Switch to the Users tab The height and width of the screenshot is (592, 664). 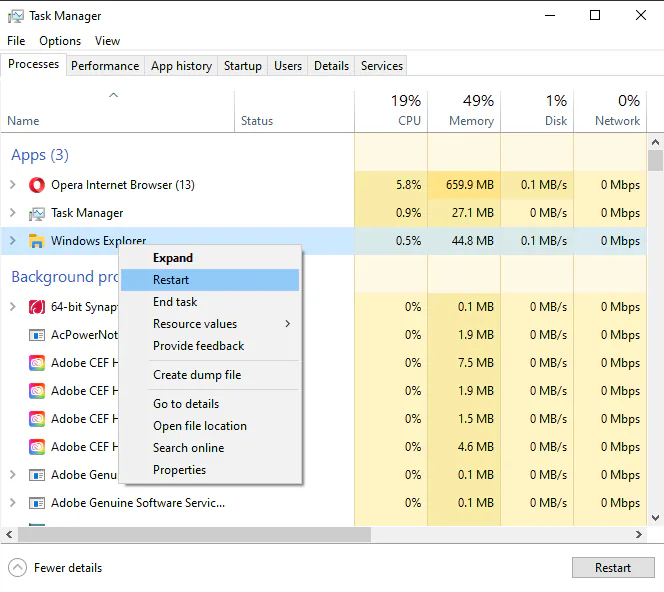click(288, 66)
